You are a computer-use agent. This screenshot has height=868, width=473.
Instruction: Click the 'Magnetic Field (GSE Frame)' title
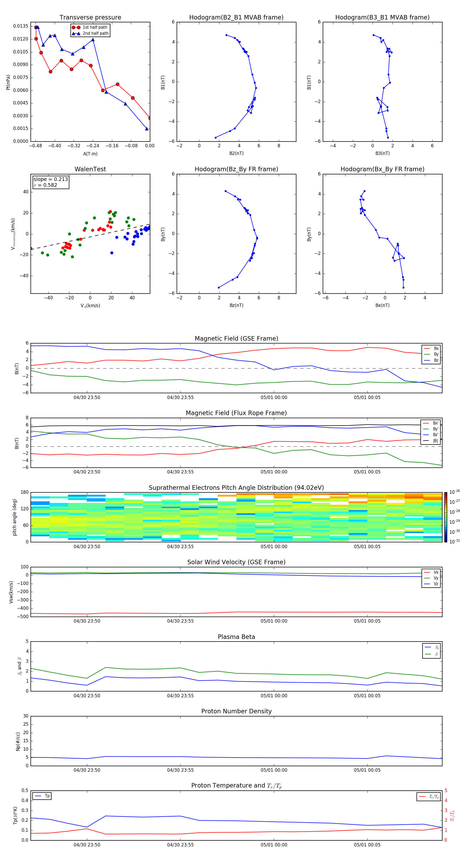236,339
